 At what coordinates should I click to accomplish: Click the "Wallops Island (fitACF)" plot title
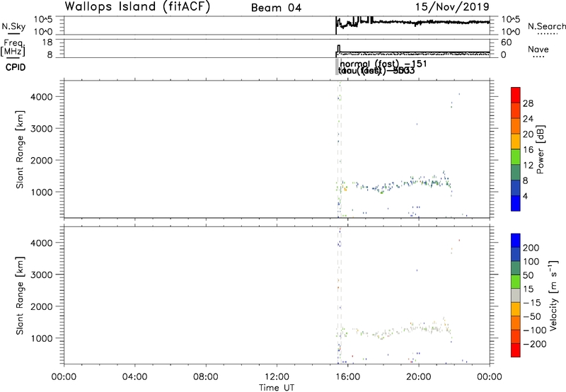coord(137,6)
